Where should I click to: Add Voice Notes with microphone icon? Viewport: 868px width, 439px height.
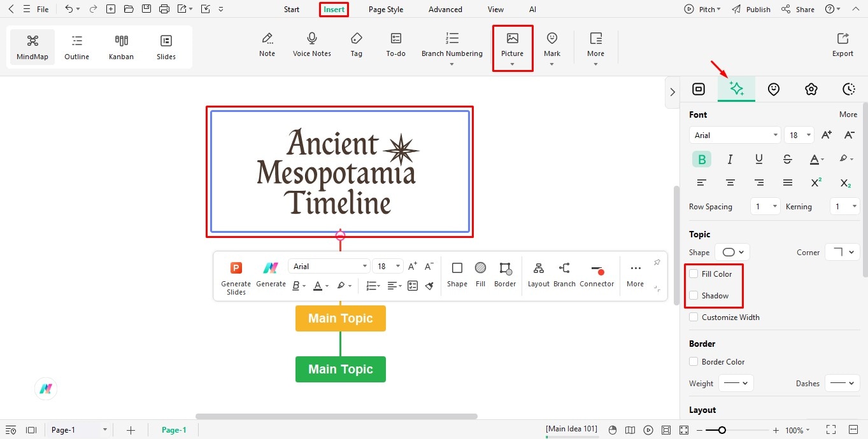coord(312,45)
